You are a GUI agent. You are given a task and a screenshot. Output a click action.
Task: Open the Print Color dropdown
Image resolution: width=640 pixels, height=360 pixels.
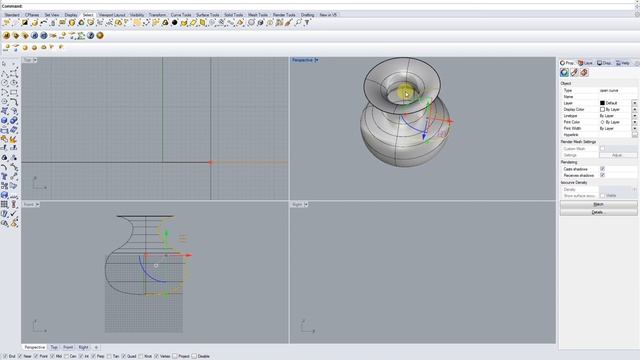coord(634,122)
